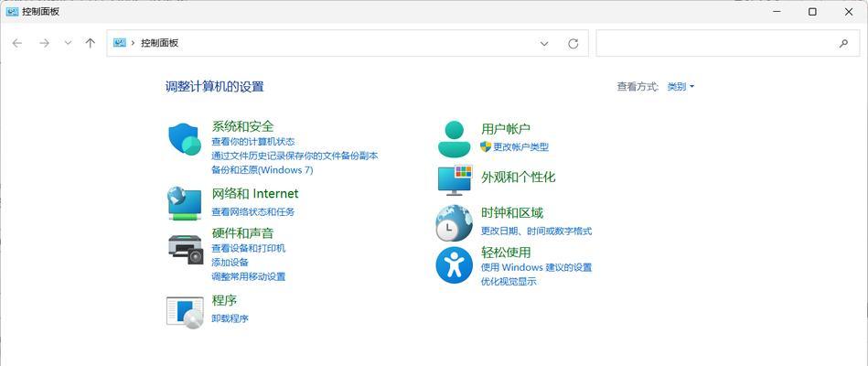Click the 优化视觉显示 link
868x366 pixels.
(509, 281)
